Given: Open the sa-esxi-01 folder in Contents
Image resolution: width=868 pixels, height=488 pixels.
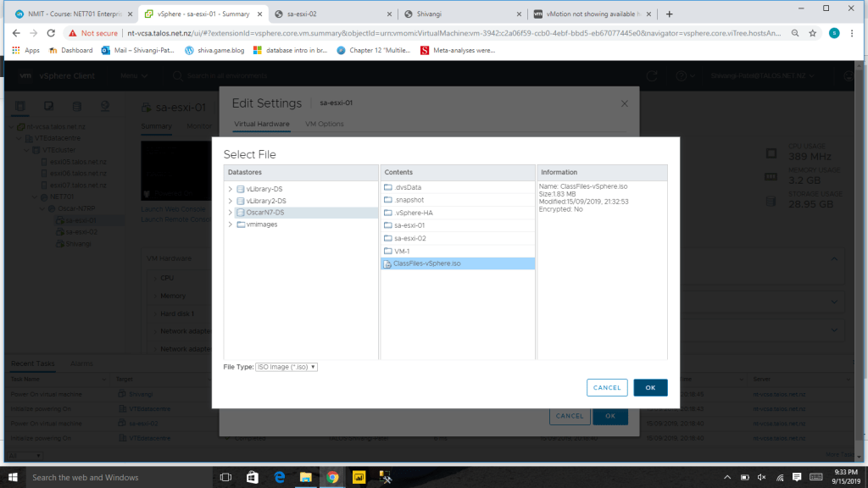Looking at the screenshot, I should tap(409, 225).
